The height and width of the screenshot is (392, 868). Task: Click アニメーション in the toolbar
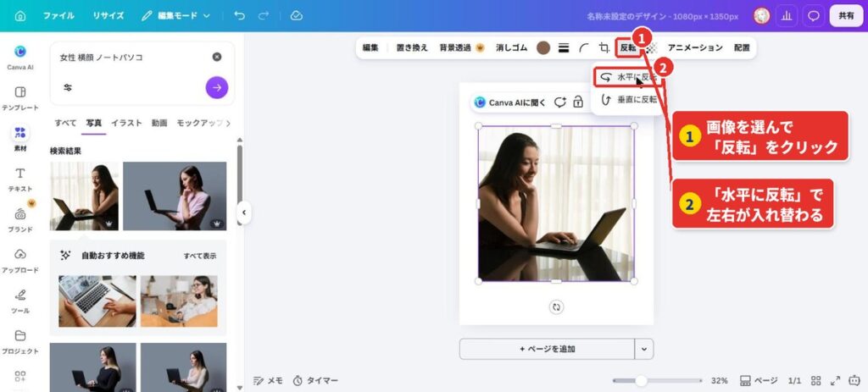pos(695,48)
